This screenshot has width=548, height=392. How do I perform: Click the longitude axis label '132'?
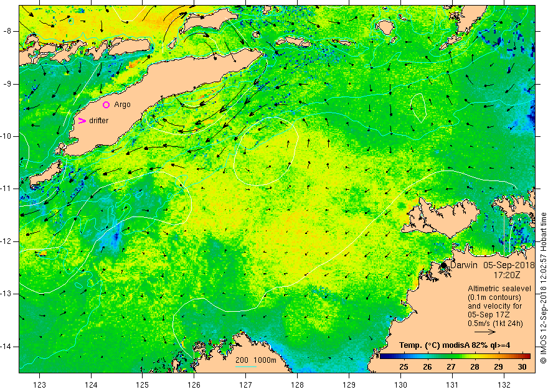(x=504, y=385)
